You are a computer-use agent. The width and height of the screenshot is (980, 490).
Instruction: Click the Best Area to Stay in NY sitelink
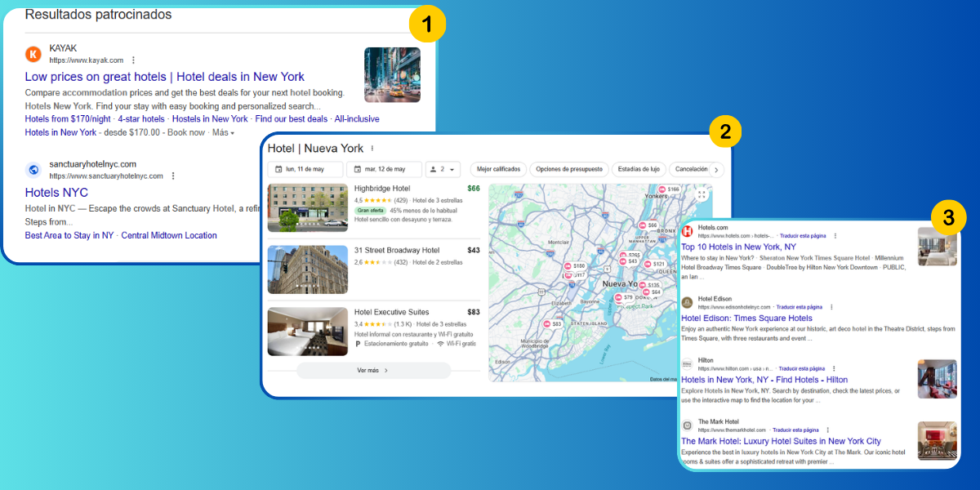point(69,235)
